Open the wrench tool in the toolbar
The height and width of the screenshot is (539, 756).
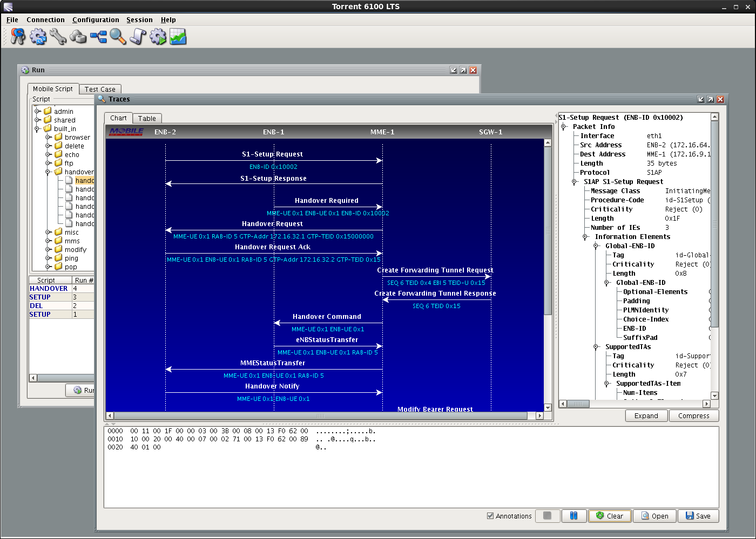(x=58, y=37)
